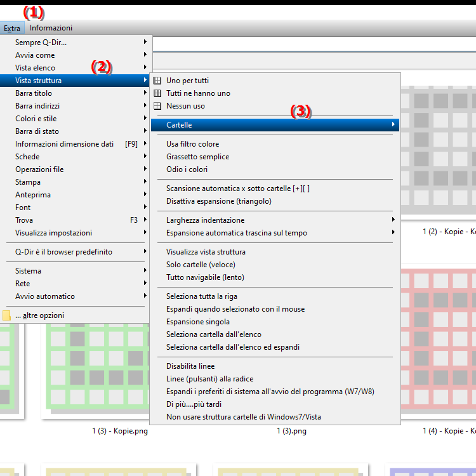Open the Informazioni menu
This screenshot has width=476, height=476.
(51, 28)
